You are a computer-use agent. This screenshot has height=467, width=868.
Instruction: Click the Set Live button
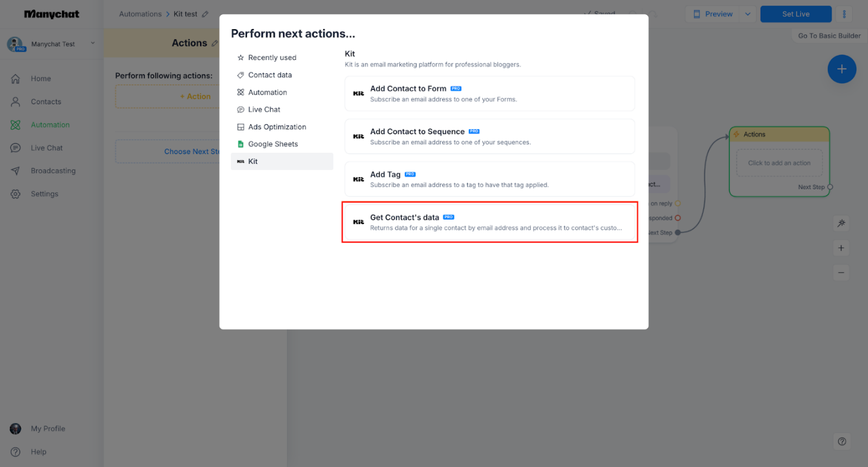(x=795, y=13)
